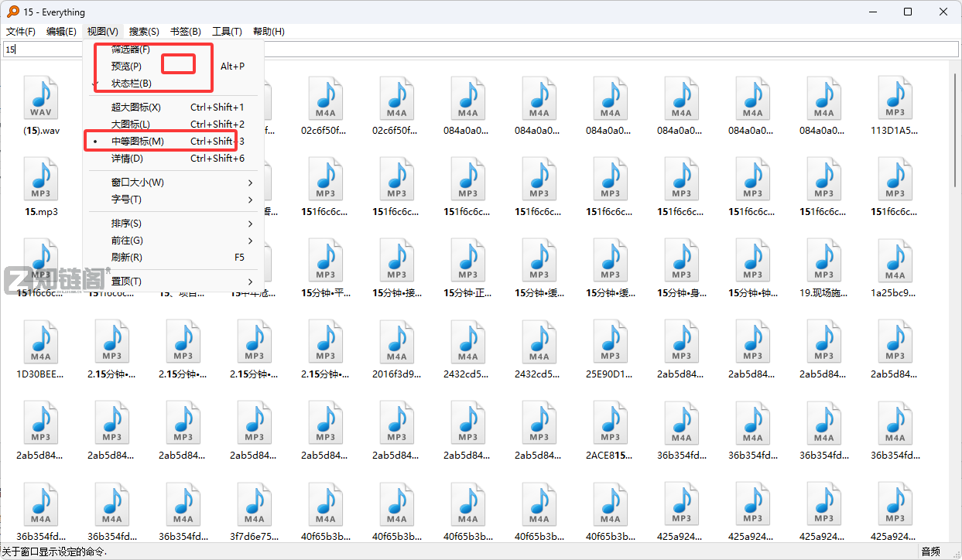
Task: Select the 15.mp3 file icon
Action: click(x=41, y=179)
